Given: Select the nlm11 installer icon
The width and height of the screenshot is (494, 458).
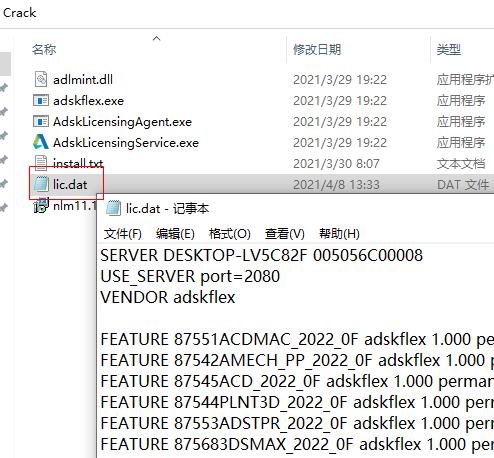Looking at the screenshot, I should click(41, 205).
